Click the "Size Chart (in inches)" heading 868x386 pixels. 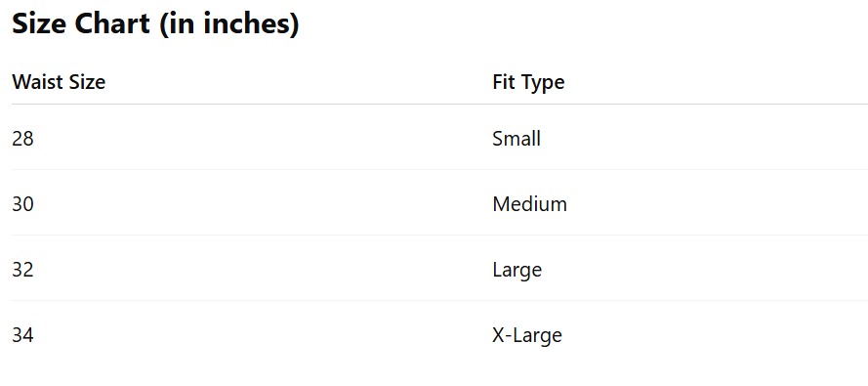tap(155, 24)
